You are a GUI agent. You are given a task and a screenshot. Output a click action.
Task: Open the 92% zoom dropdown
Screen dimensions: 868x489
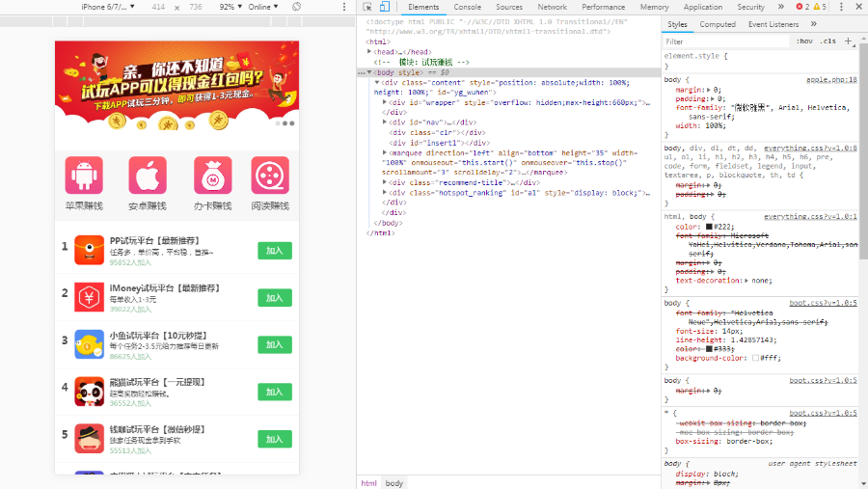[231, 7]
